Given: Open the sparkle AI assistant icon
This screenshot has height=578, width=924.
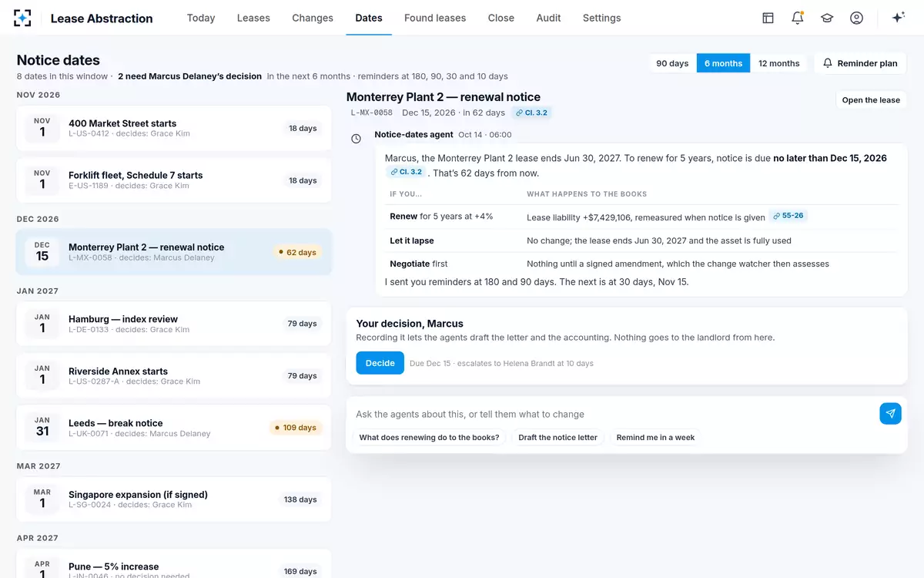Looking at the screenshot, I should 898,18.
